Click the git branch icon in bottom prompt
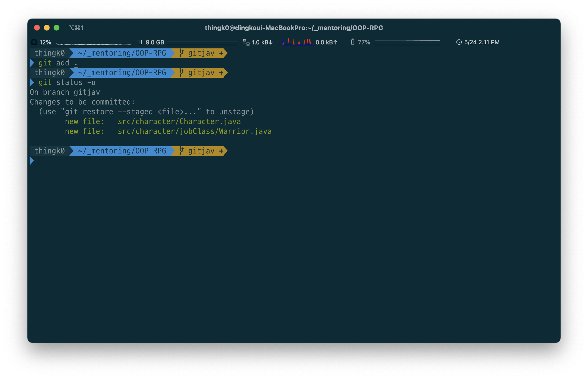Screen dimensions: 588x379 [182, 151]
